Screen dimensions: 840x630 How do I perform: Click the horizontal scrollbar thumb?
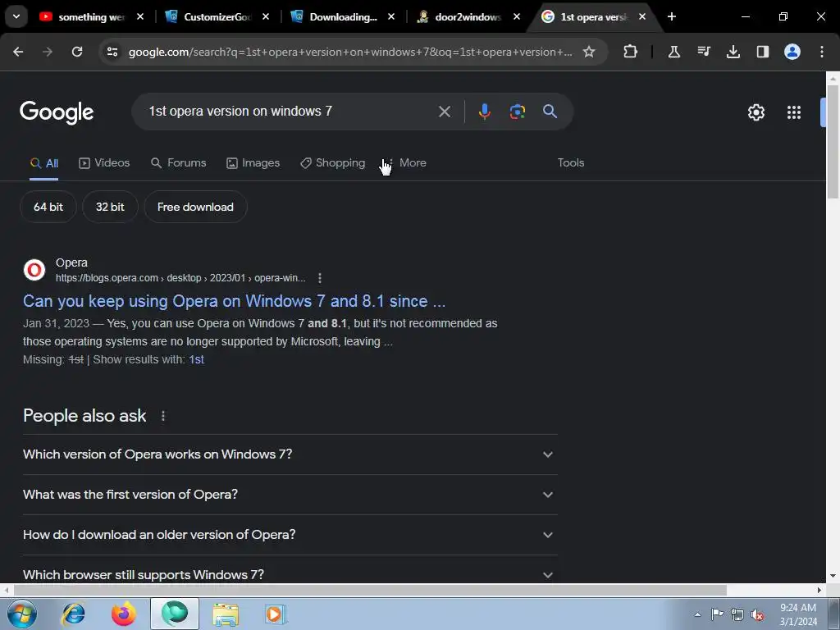pyautogui.click(x=370, y=591)
